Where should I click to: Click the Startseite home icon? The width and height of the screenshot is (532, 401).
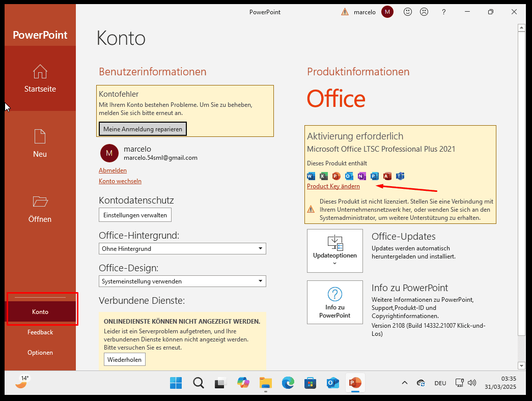(40, 72)
